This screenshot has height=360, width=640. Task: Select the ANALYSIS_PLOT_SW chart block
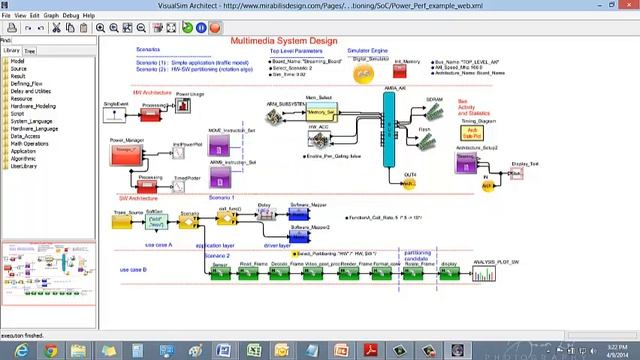click(484, 273)
